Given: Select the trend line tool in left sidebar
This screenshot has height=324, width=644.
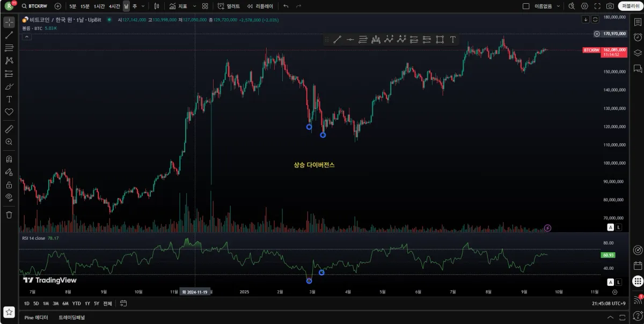Looking at the screenshot, I should tap(9, 35).
